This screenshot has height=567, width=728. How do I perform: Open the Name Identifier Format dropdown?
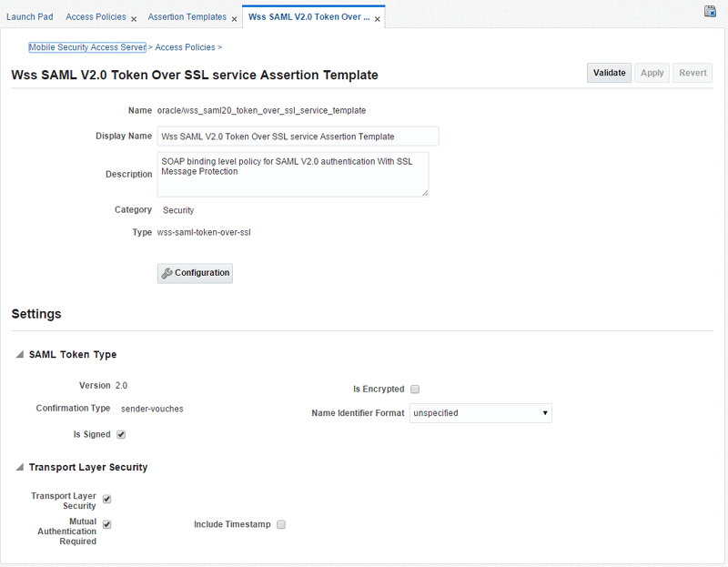click(x=480, y=413)
